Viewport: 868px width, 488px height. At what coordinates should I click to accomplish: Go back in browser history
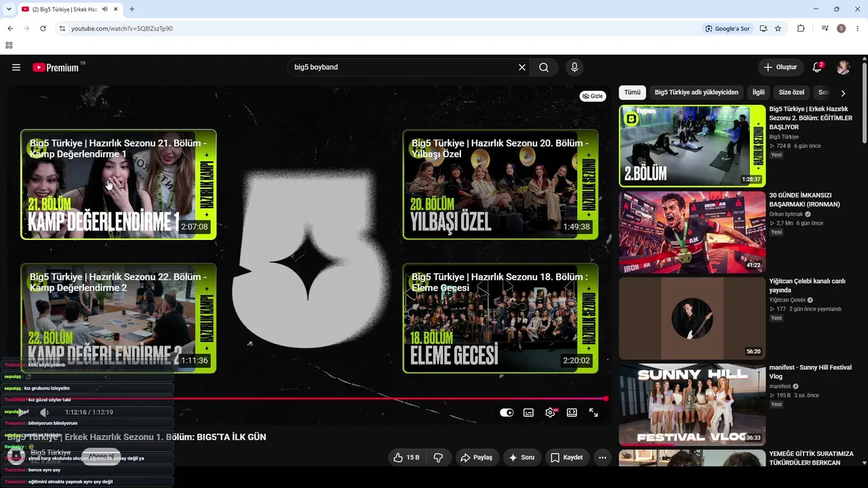(x=10, y=28)
